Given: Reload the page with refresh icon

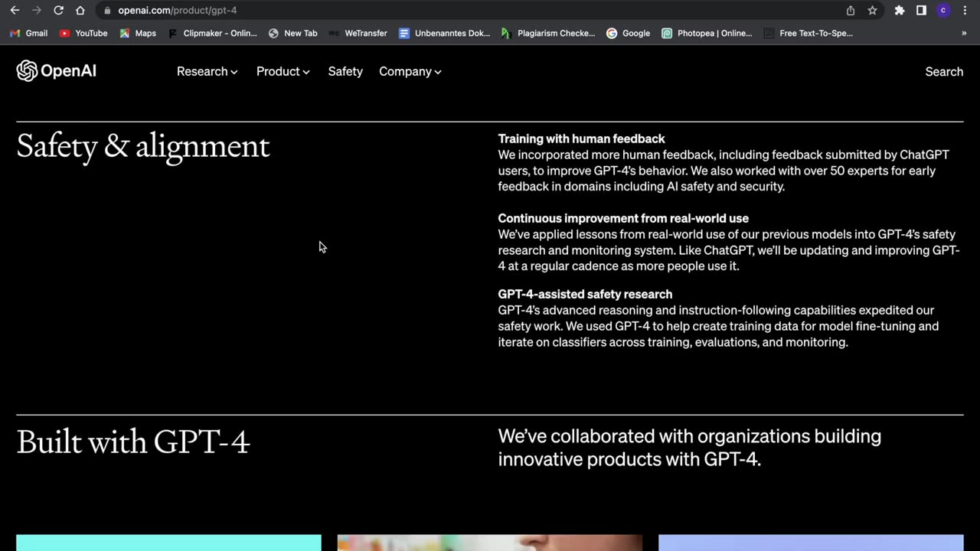Looking at the screenshot, I should click(x=58, y=11).
